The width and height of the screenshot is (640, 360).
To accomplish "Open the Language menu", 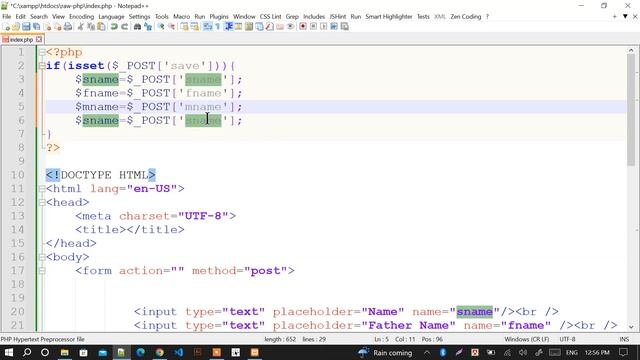I will 111,16.
